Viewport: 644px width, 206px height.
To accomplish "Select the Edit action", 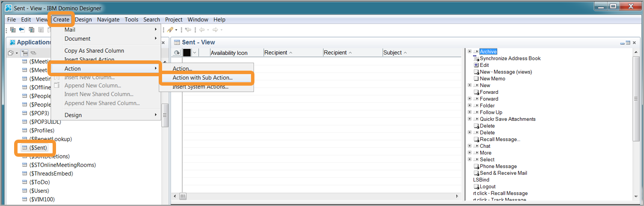I will [x=484, y=65].
